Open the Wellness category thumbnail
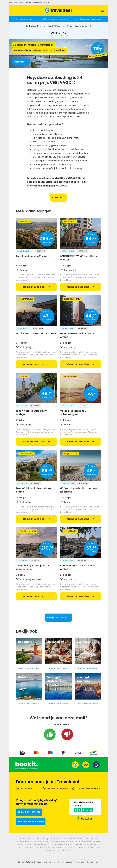 [x=88, y=651]
